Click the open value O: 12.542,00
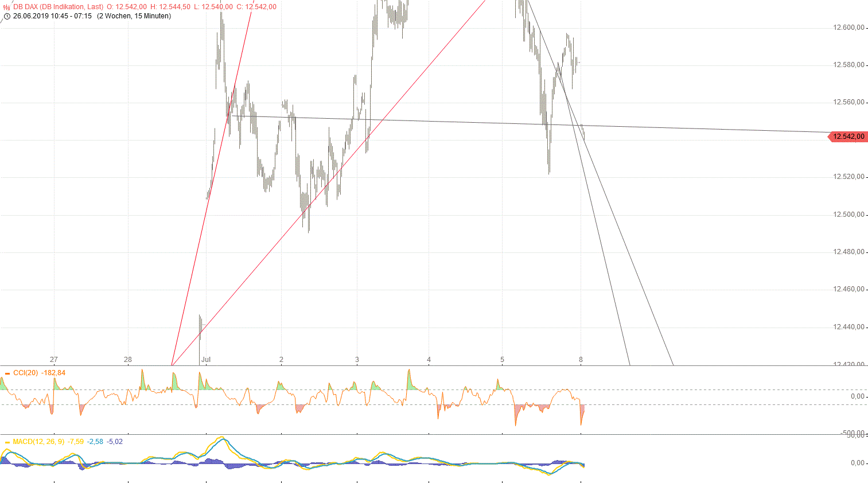Image resolution: width=868 pixels, height=483 pixels. [x=127, y=7]
